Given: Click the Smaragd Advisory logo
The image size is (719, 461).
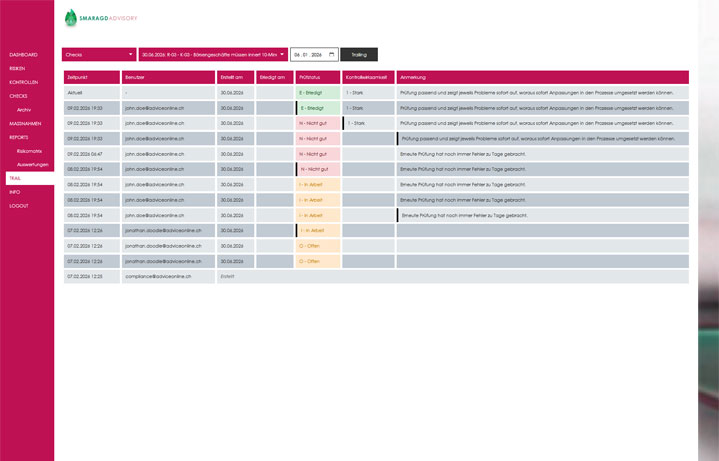Looking at the screenshot, I should tap(100, 17).
